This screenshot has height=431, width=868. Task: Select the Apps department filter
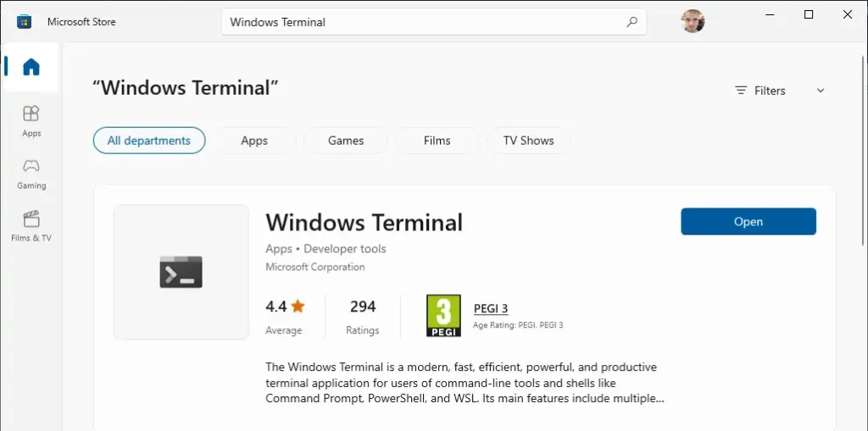pyautogui.click(x=254, y=141)
